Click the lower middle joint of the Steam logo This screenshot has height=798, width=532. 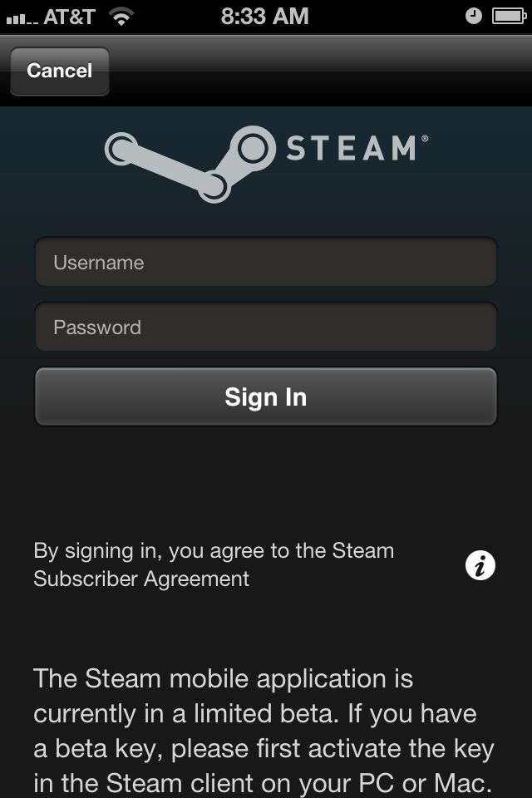pyautogui.click(x=214, y=185)
